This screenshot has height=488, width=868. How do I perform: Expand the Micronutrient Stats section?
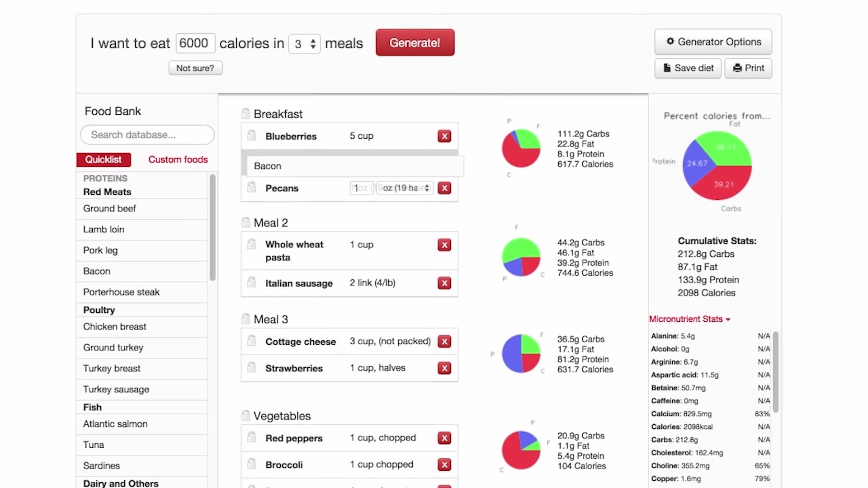click(x=689, y=319)
